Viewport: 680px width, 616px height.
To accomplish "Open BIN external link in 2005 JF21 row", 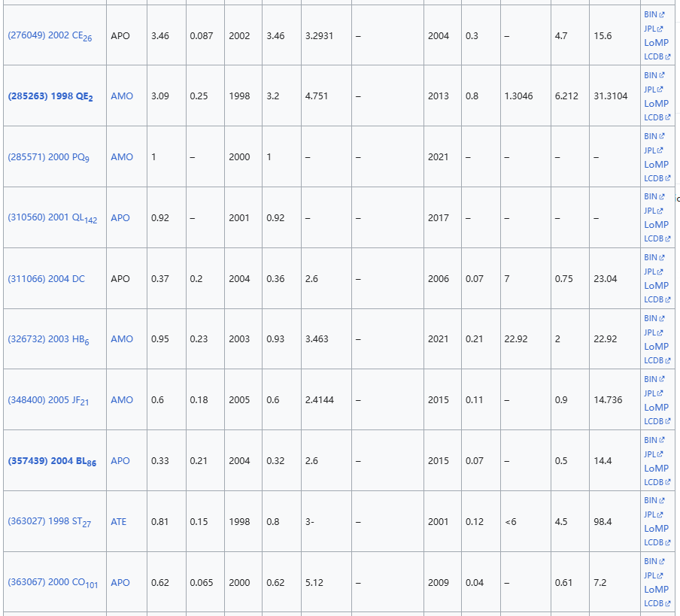I will (651, 379).
